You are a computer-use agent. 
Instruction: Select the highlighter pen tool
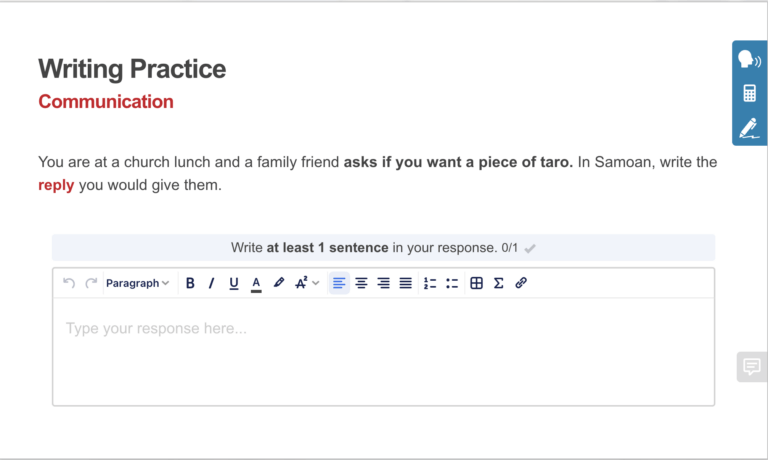279,283
